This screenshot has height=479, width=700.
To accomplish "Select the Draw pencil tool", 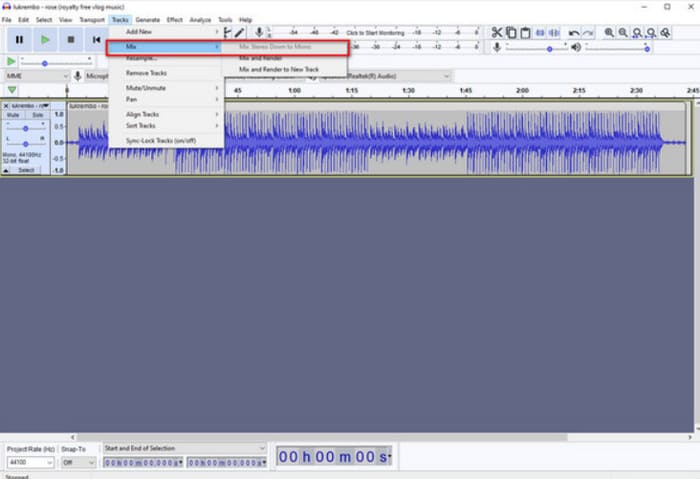I will pos(240,32).
